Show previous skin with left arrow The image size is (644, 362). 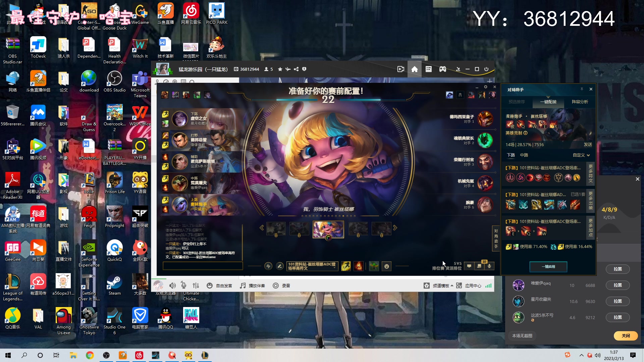pos(262,228)
